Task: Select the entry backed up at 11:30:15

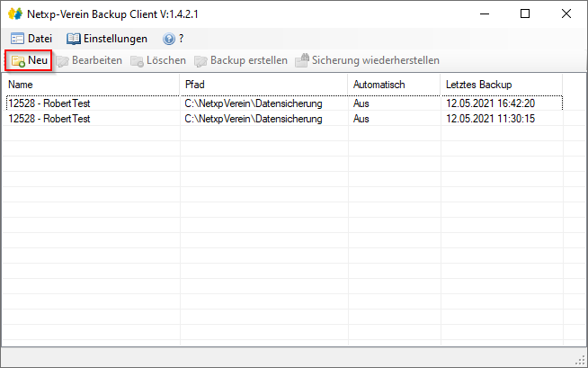Action: pos(284,119)
